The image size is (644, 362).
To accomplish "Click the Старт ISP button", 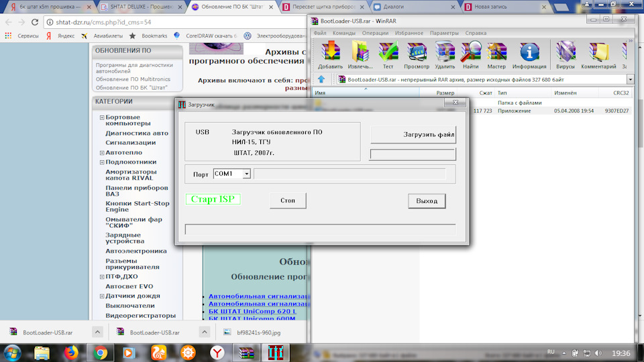I will pyautogui.click(x=213, y=199).
